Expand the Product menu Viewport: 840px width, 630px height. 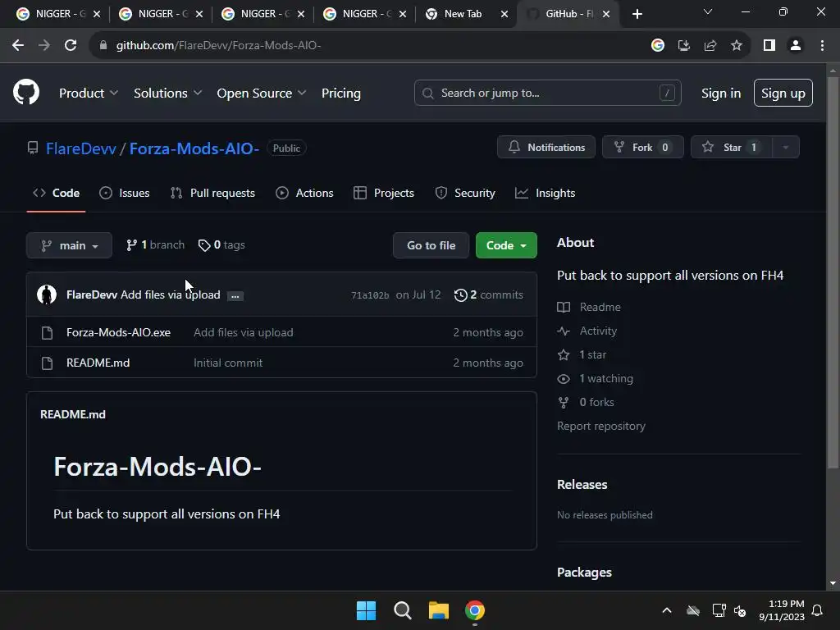(x=89, y=94)
